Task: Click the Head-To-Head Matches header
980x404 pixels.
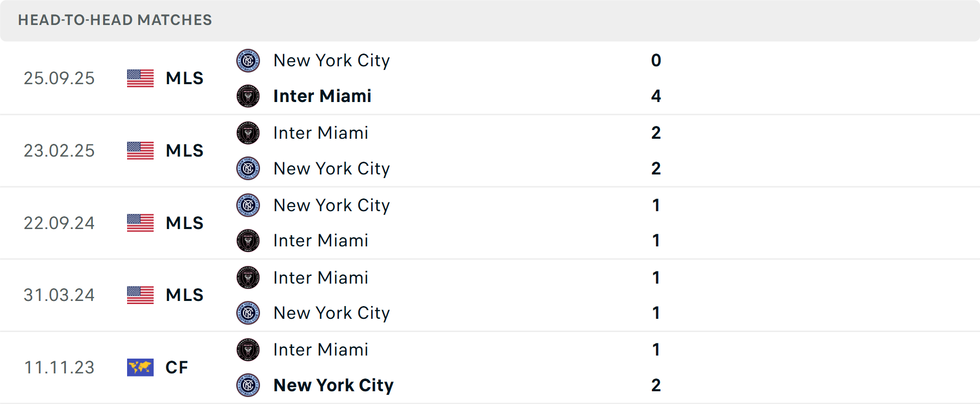Action: pos(115,20)
